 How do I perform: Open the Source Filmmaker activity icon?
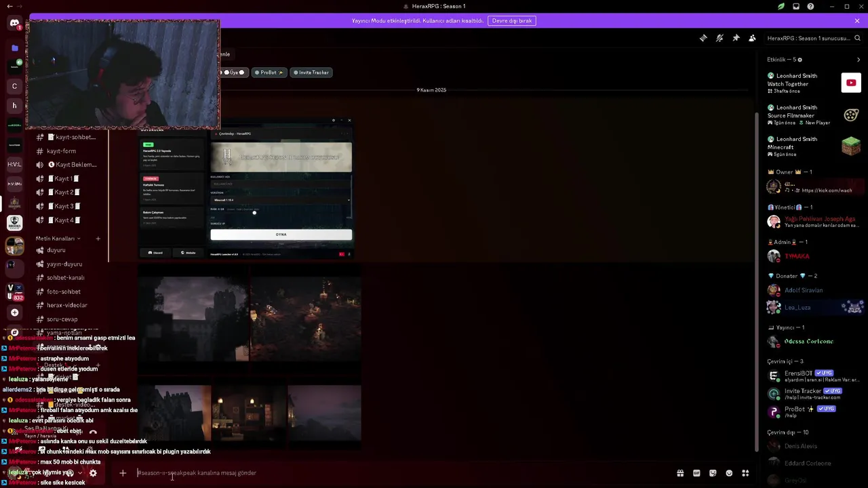[x=851, y=115]
